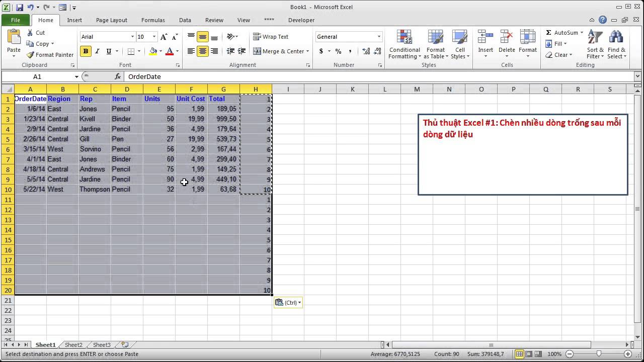This screenshot has height=362, width=644.
Task: Click the AutoSum button
Action: pos(562,33)
